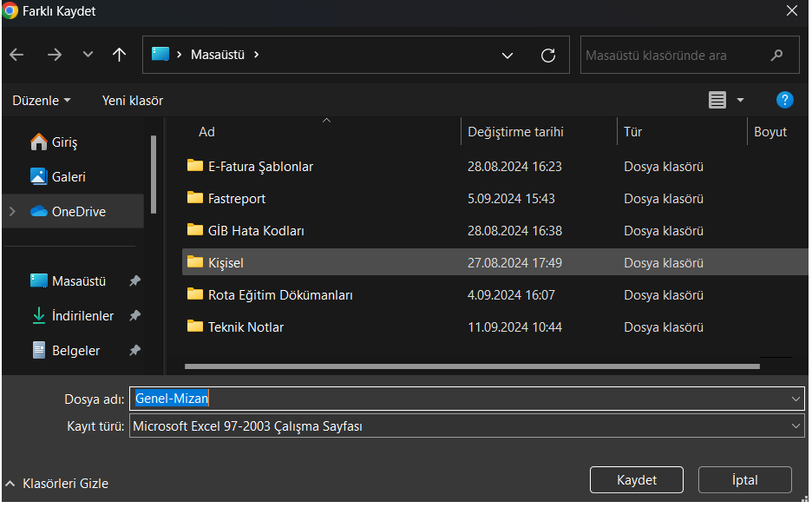812x508 pixels.
Task: Click Yeni klasör in the toolbar
Action: click(x=132, y=101)
